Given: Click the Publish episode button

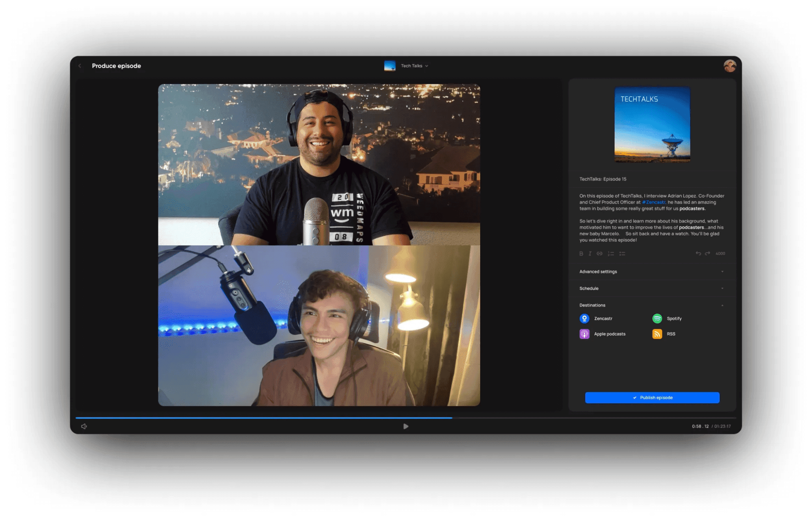Looking at the screenshot, I should 652,398.
